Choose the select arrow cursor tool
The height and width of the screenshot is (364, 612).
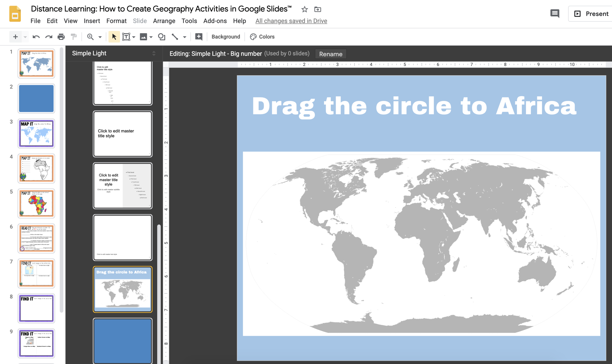(114, 37)
